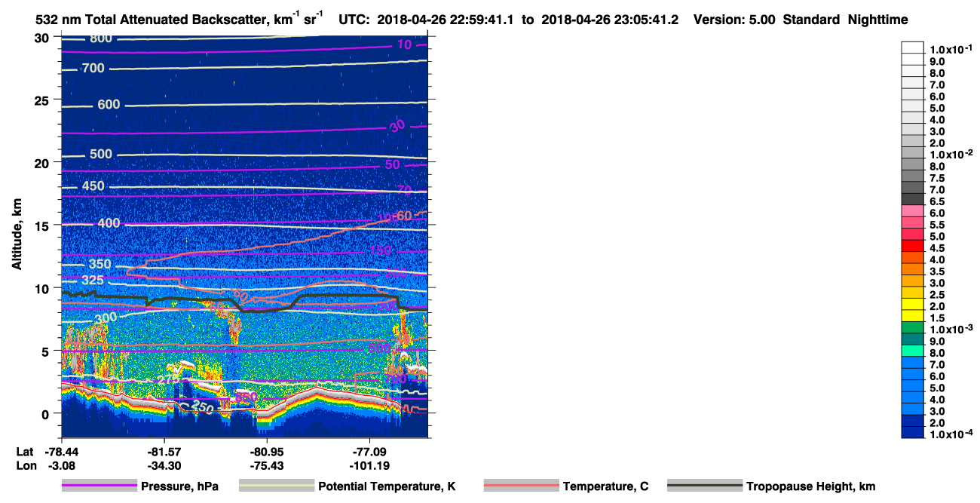Click the Lon row label
This screenshot has height=503, width=980.
[25, 466]
